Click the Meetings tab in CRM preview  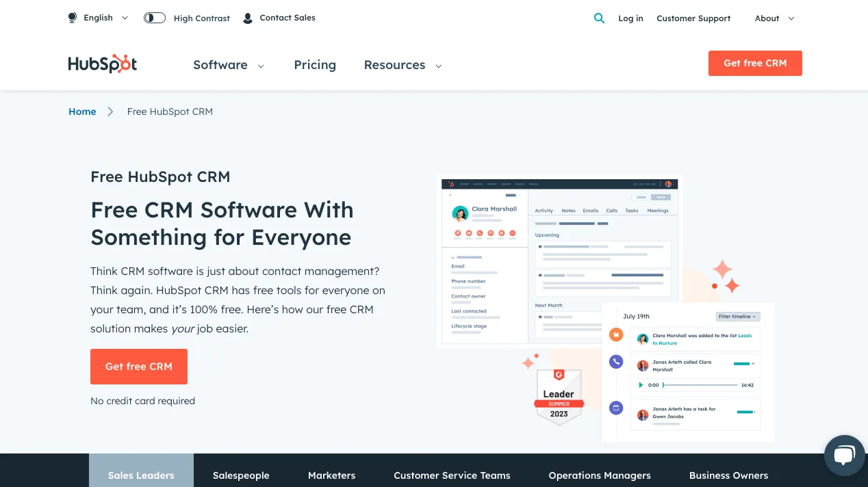658,211
